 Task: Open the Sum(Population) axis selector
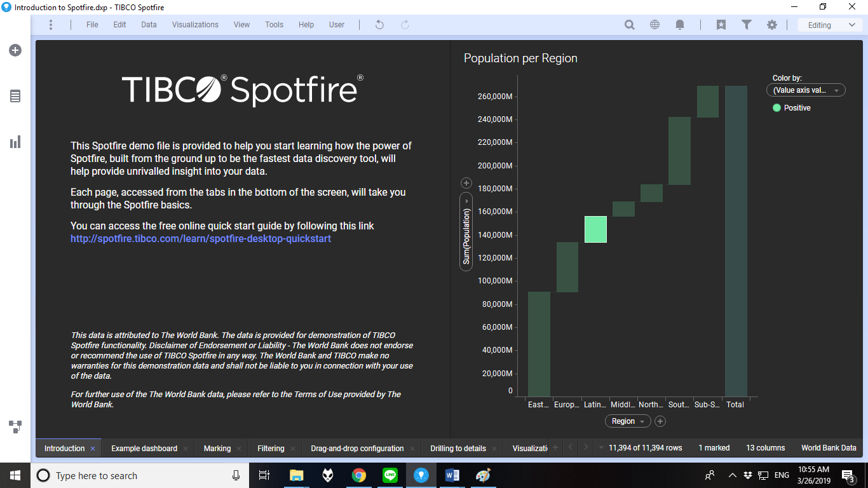466,232
